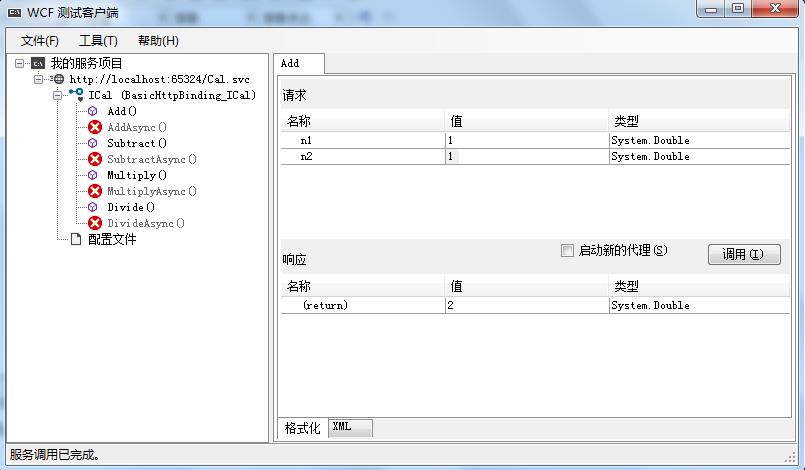Viewport: 805px width, 470px height.
Task: Click the 服务调用已完成 status bar text
Action: point(55,455)
